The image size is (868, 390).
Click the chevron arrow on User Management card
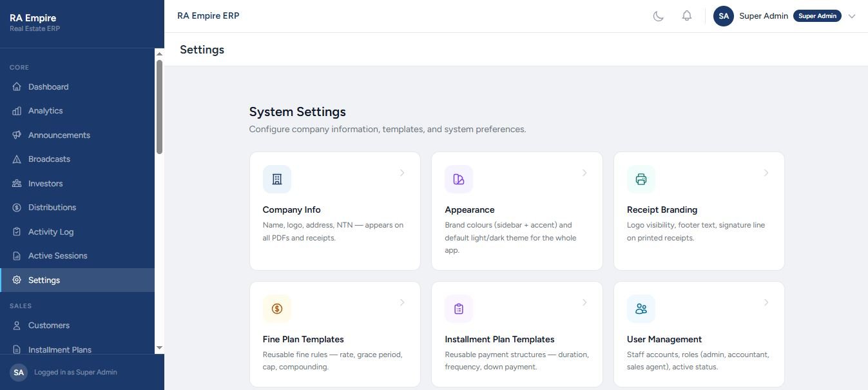point(766,302)
